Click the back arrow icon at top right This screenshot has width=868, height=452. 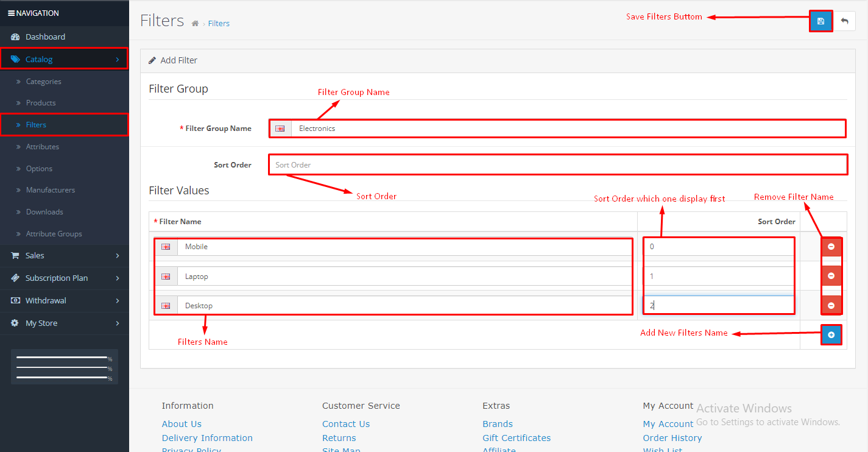[845, 21]
